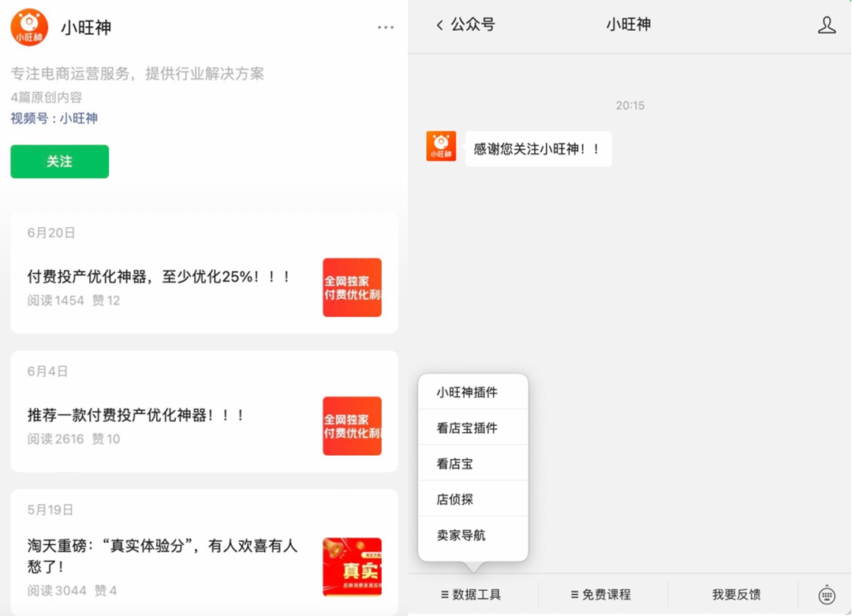Open the account profile person icon
This screenshot has height=616, width=852.
(827, 25)
